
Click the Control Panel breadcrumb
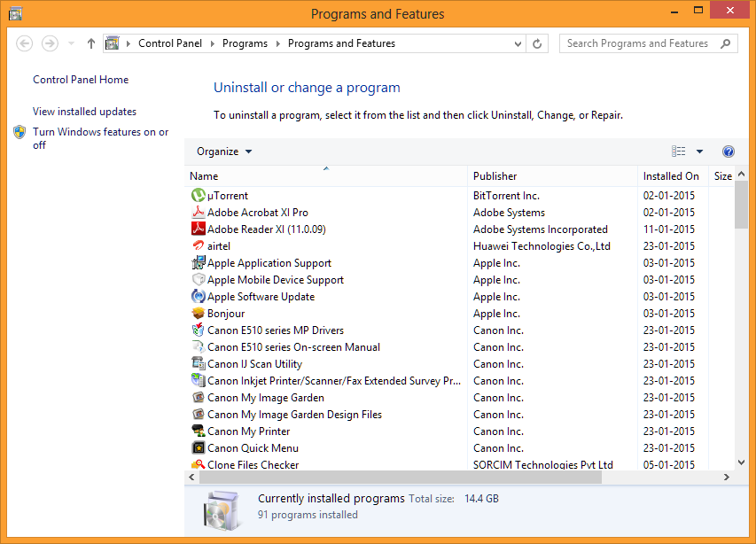pos(170,43)
